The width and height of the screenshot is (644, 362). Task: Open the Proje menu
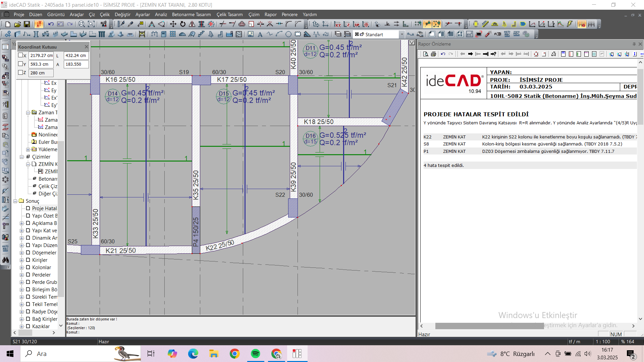point(19,14)
